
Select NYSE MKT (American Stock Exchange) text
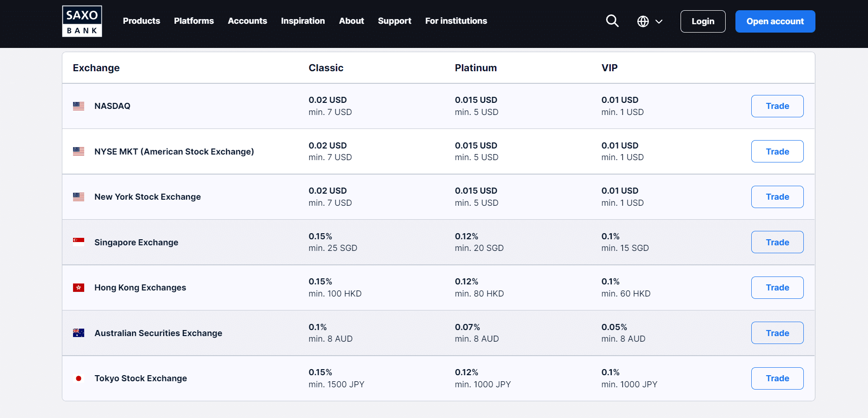click(174, 152)
